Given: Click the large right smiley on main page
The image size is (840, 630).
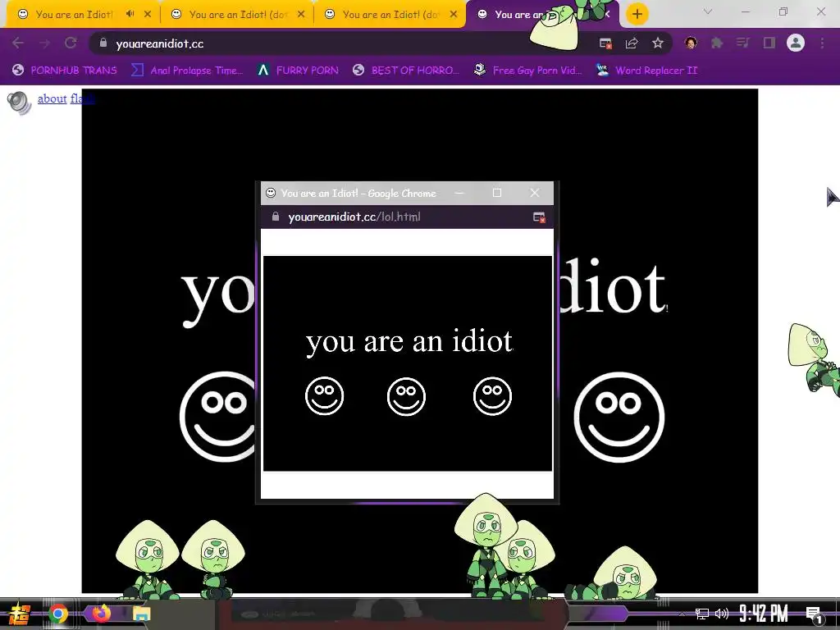Looking at the screenshot, I should tap(619, 418).
